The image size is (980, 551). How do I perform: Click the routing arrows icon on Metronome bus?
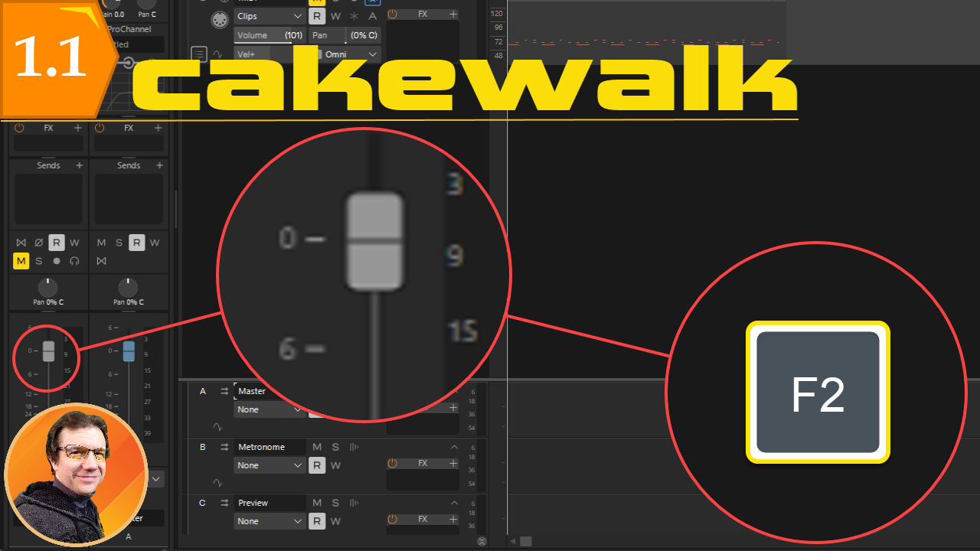coord(224,447)
